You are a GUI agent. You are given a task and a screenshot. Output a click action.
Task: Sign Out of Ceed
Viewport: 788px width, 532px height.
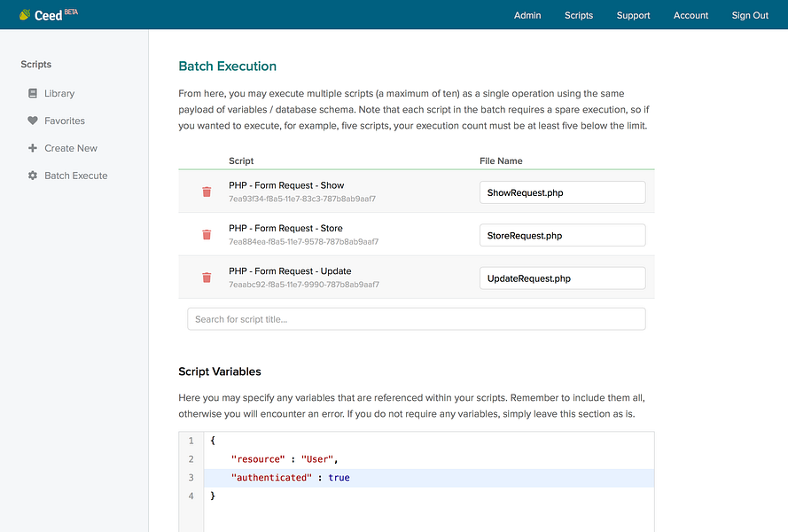tap(750, 15)
